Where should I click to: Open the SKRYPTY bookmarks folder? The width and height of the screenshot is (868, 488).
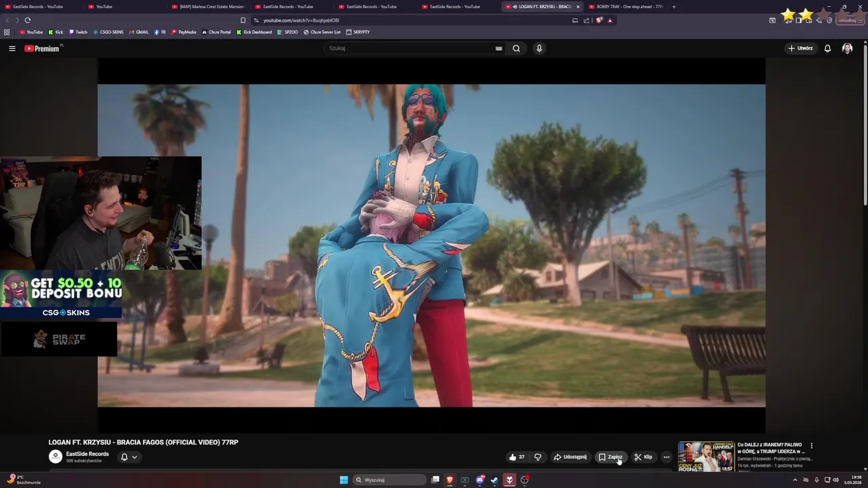click(x=358, y=32)
